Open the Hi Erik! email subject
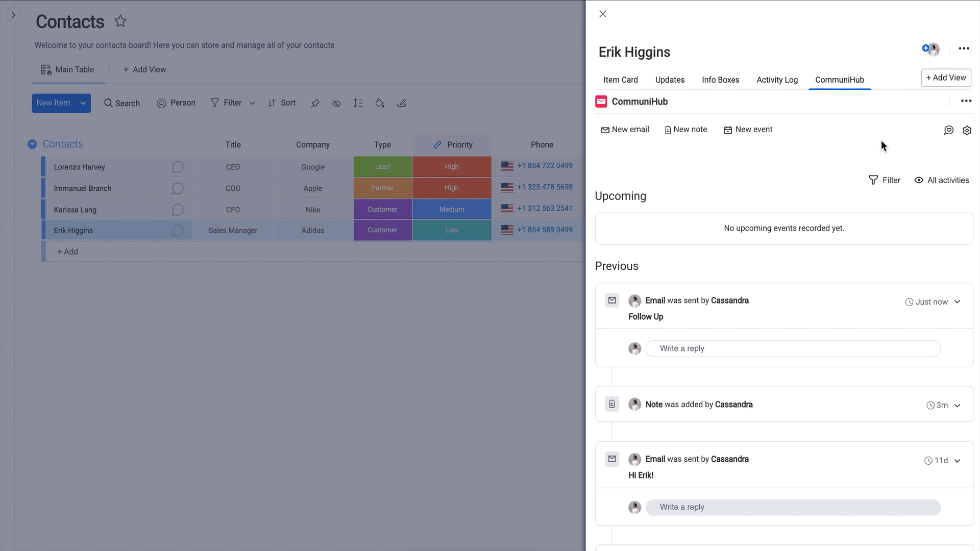 (641, 475)
